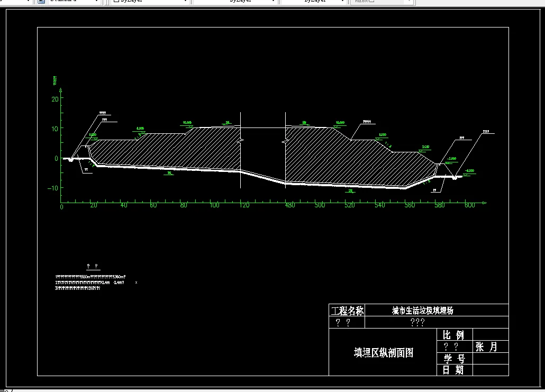This screenshot has height=392, width=545.
Task: Select the -2.000 elevation mark
Action: click(x=451, y=159)
